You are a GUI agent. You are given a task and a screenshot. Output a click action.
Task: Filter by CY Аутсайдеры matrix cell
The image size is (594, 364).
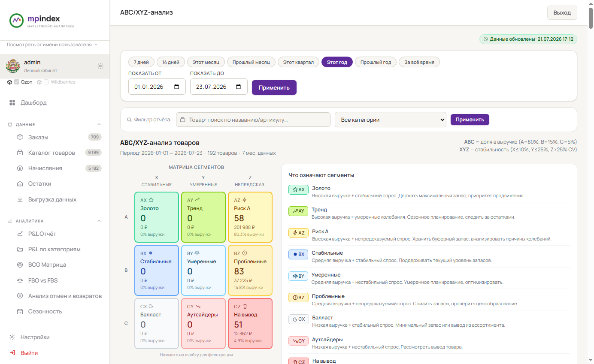pos(203,324)
